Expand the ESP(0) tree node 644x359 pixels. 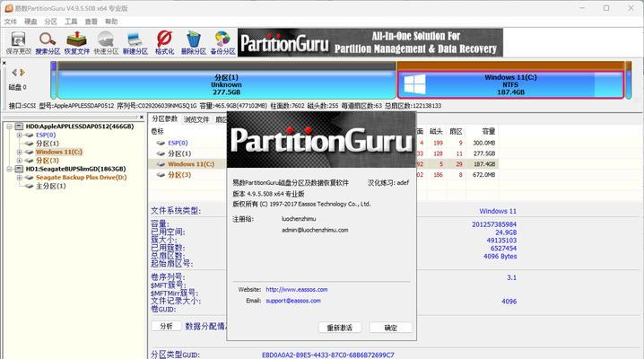pyautogui.click(x=20, y=135)
